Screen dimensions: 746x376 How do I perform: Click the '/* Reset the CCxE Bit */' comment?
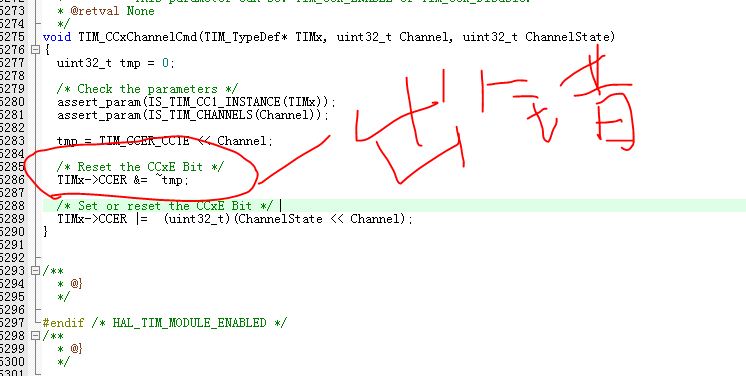(x=140, y=167)
